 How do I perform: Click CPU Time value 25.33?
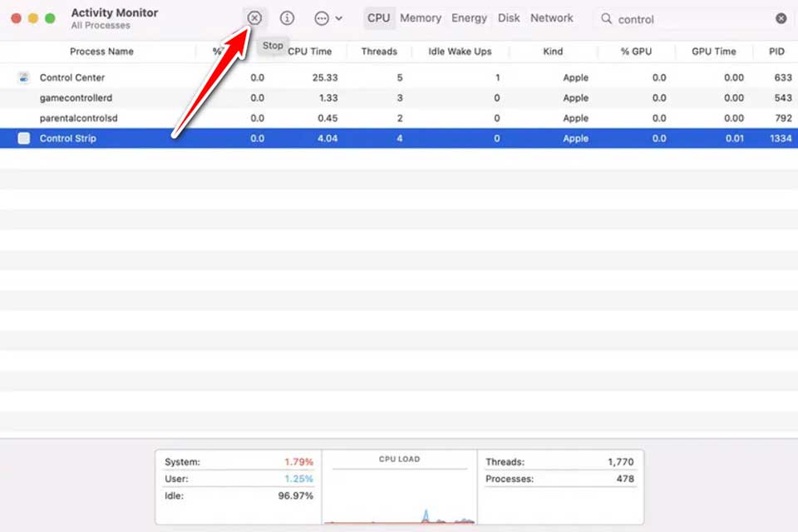point(325,77)
